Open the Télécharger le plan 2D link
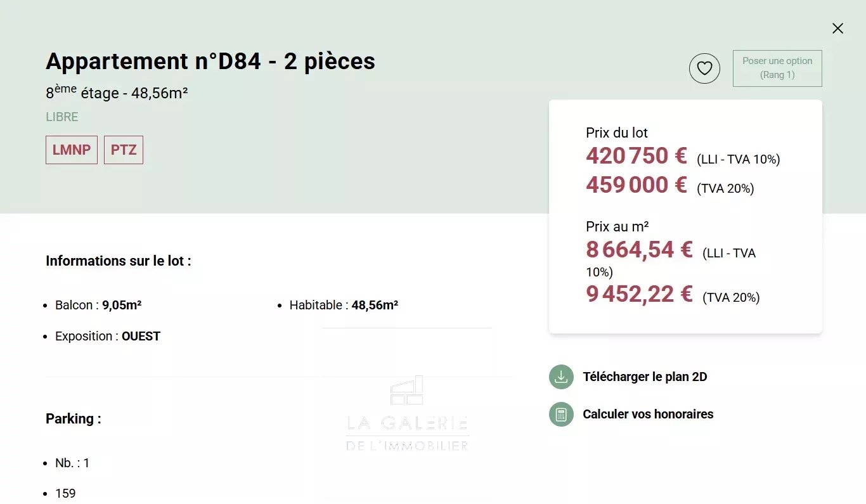 645,377
